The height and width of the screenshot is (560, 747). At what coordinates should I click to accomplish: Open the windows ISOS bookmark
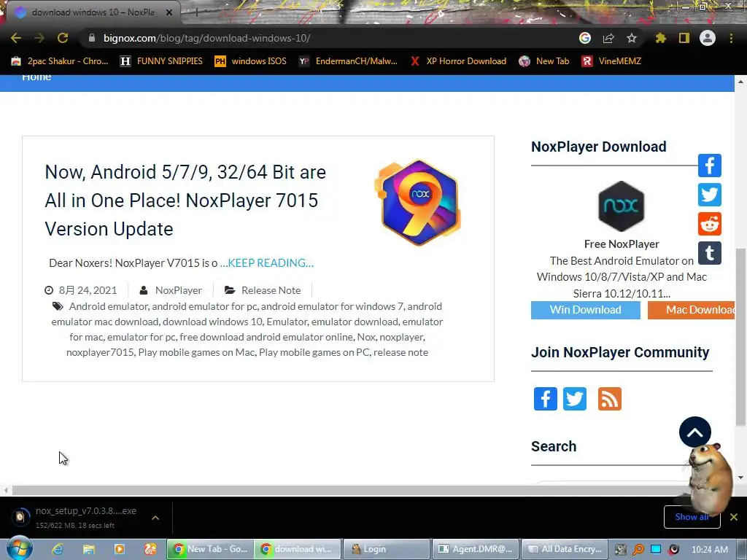pyautogui.click(x=251, y=61)
